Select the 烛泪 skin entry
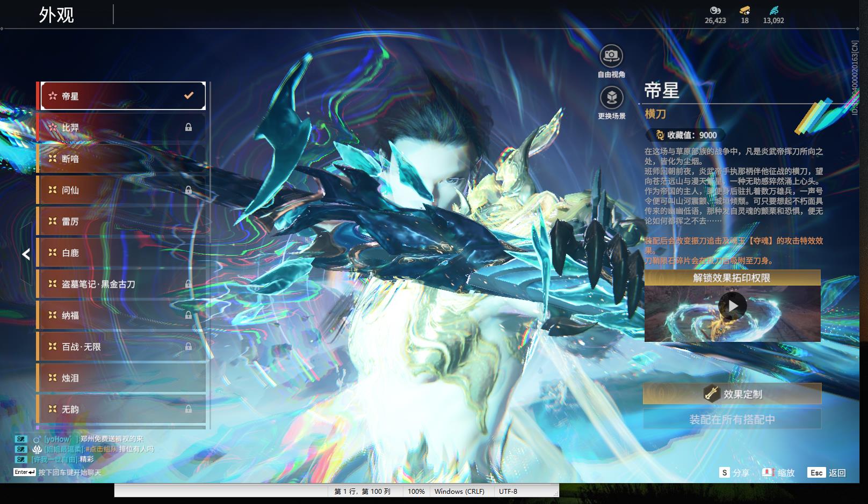 tap(121, 378)
